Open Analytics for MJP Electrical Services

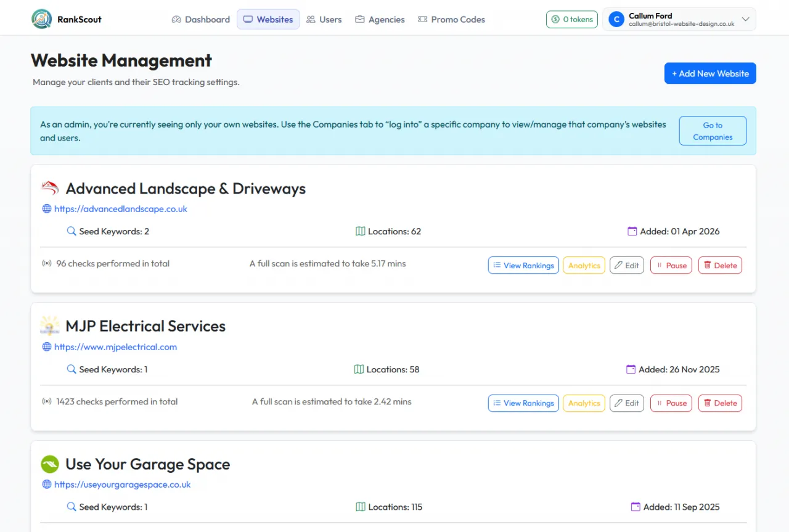tap(584, 403)
